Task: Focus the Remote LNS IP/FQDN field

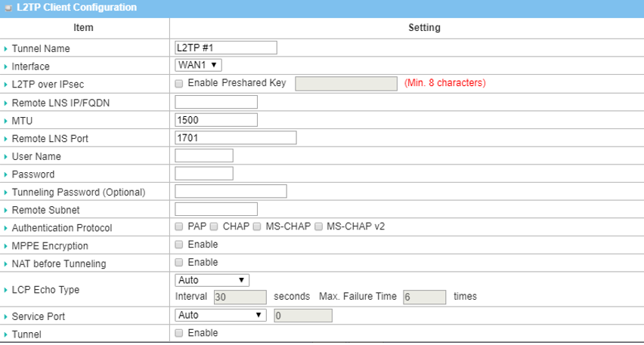Action: coord(216,102)
